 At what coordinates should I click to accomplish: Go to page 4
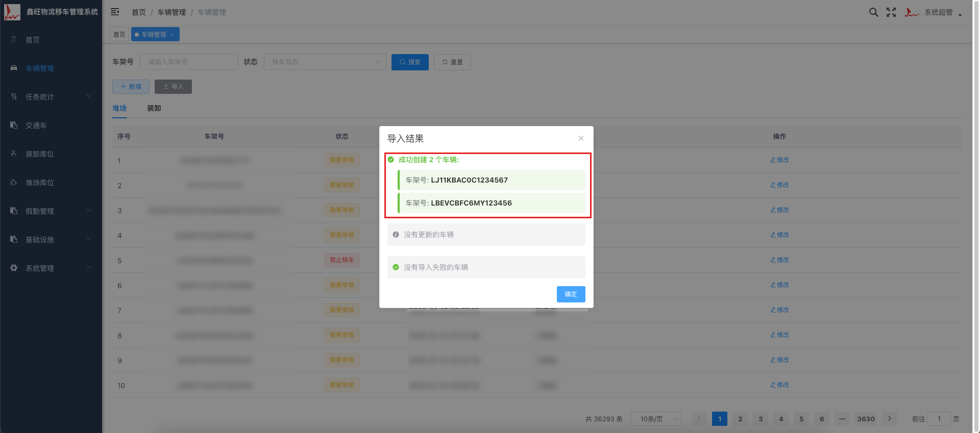[x=781, y=419]
